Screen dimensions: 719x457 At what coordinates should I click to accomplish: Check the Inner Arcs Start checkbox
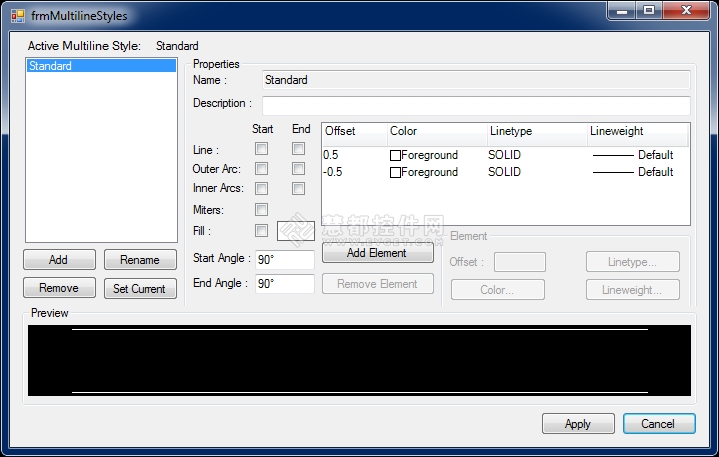[261, 188]
